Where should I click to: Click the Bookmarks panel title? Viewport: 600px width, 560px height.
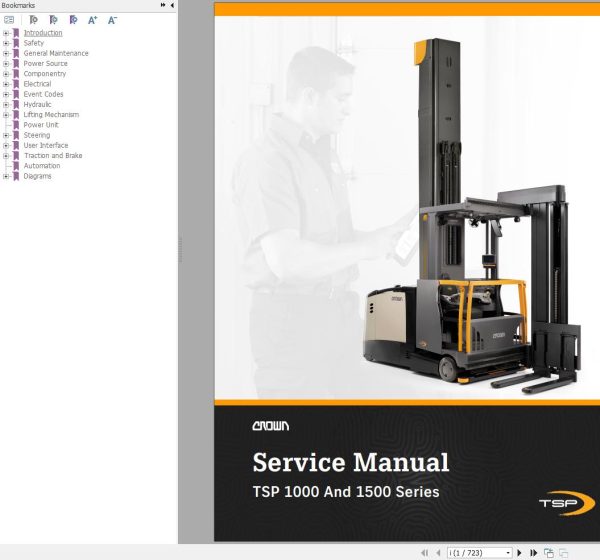[x=18, y=5]
